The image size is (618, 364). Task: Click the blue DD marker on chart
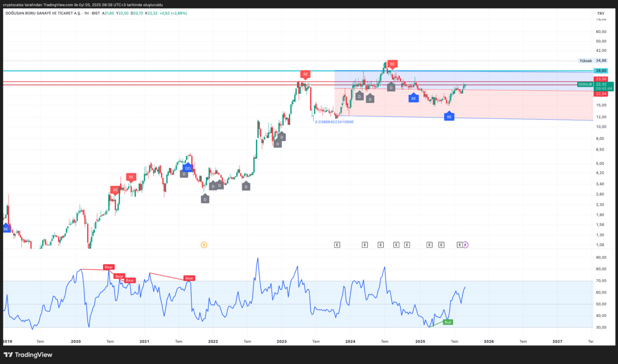point(188,168)
